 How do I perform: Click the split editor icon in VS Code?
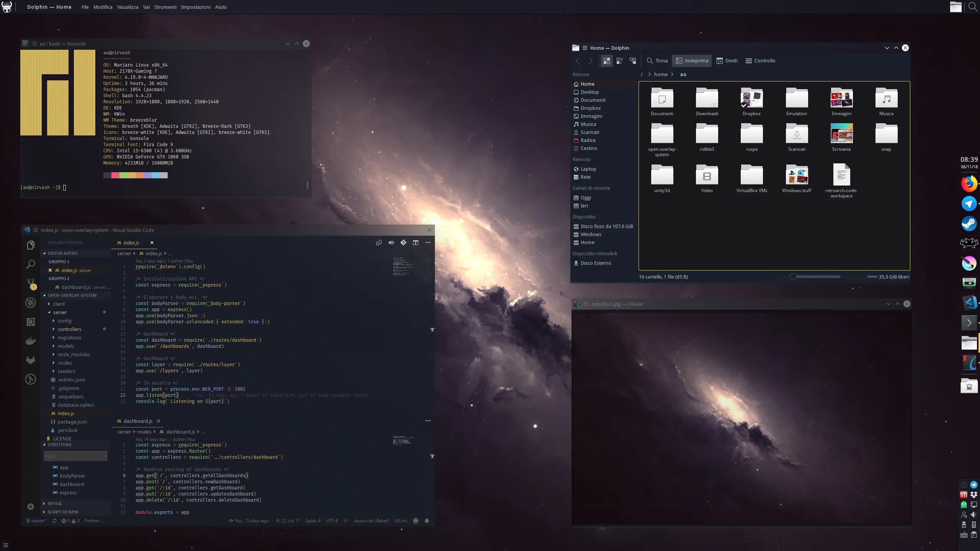[416, 243]
